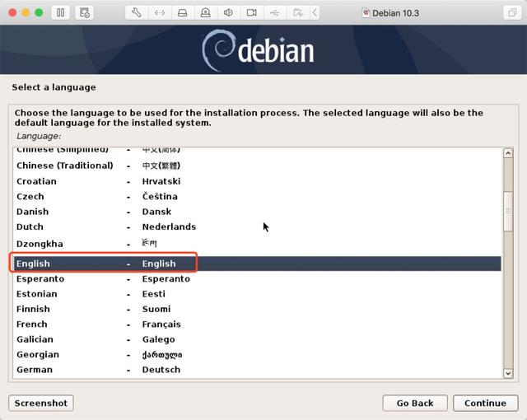This screenshot has height=420, width=527.
Task: Enter full screen with green button
Action: 39,13
